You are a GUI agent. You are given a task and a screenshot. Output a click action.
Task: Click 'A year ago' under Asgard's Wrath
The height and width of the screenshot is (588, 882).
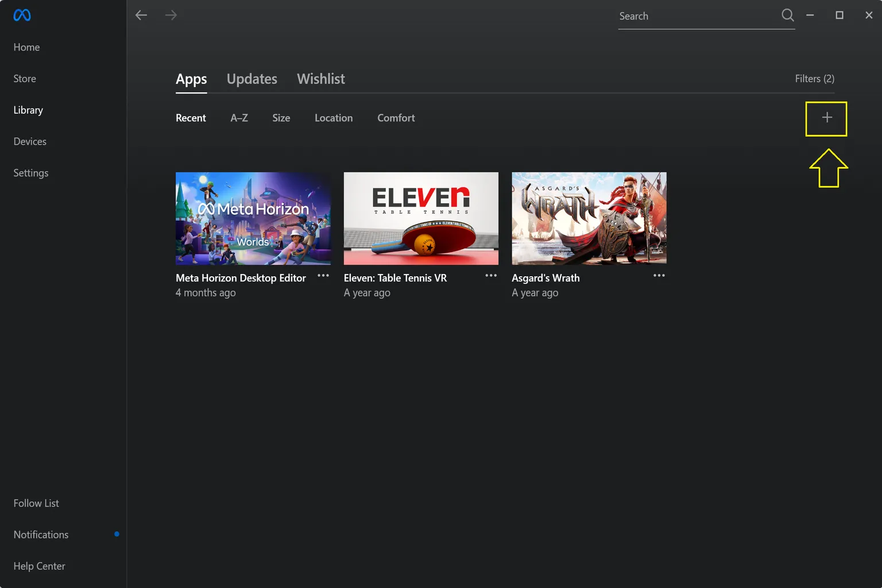click(x=535, y=293)
